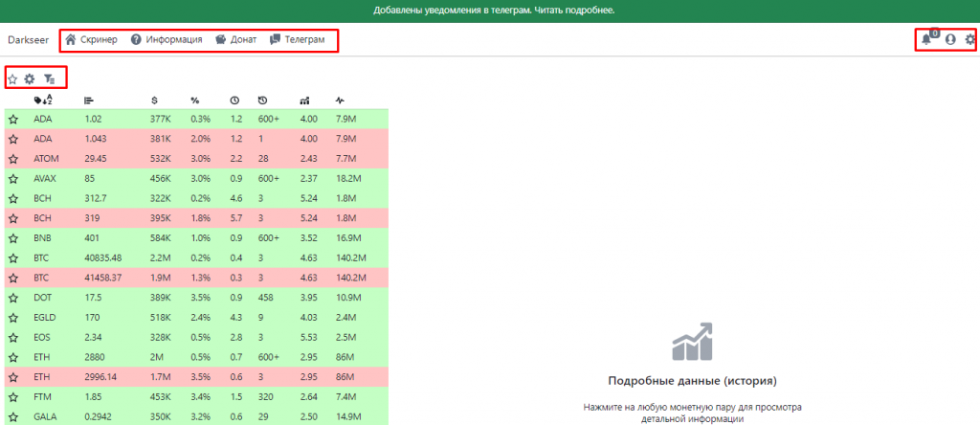
Task: Click the Darkseer brand logo text
Action: click(x=27, y=40)
